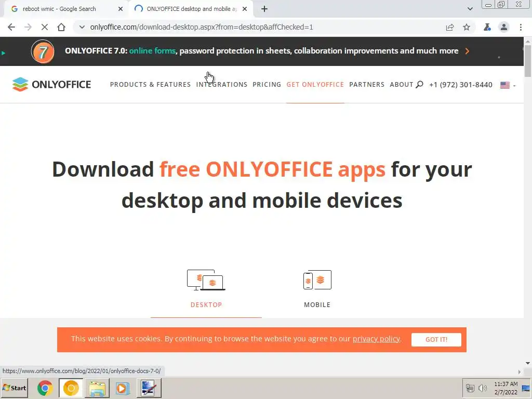Viewport: 532px width, 399px height.
Task: Open the Chrome labs flask icon
Action: coord(487,27)
